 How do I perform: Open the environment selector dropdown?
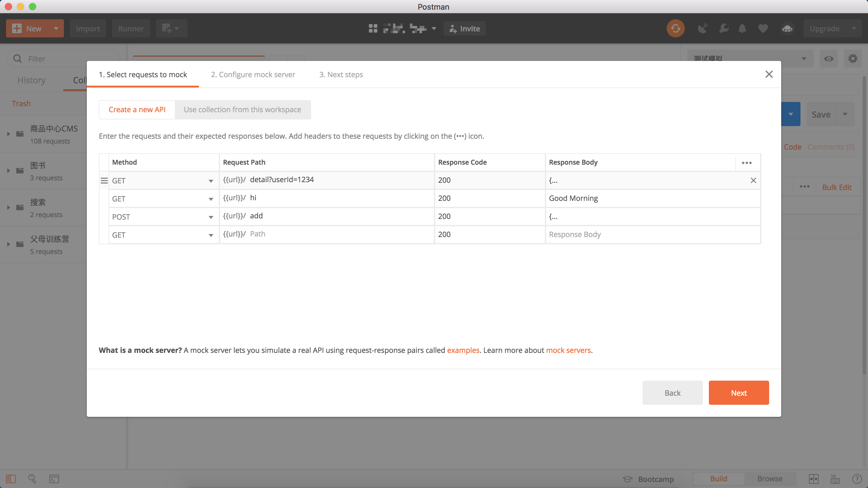pyautogui.click(x=750, y=59)
